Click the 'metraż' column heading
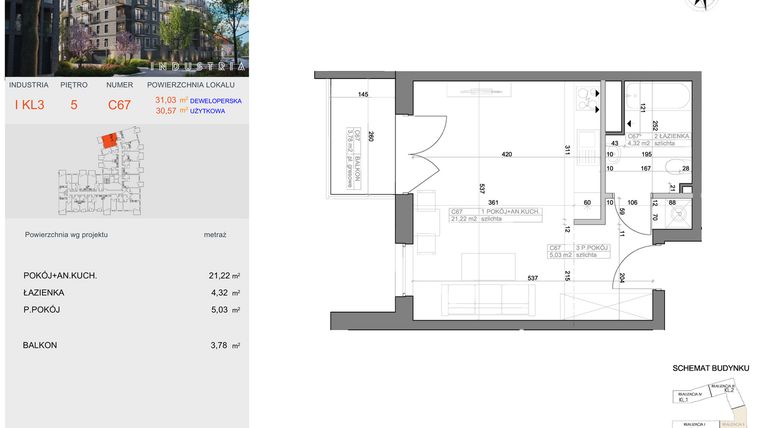The image size is (760, 428). [x=215, y=235]
